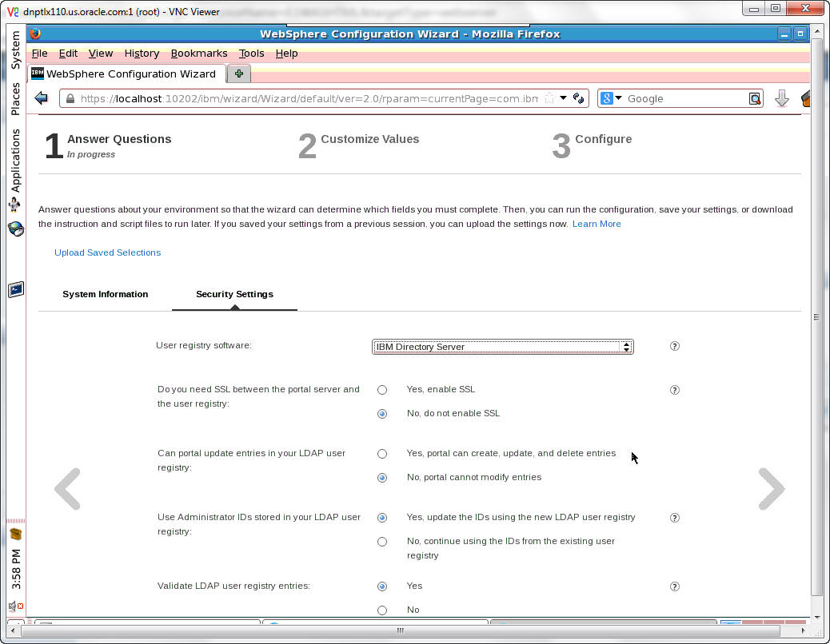This screenshot has width=830, height=644.
Task: Open a new tab with plus button
Action: pyautogui.click(x=239, y=74)
